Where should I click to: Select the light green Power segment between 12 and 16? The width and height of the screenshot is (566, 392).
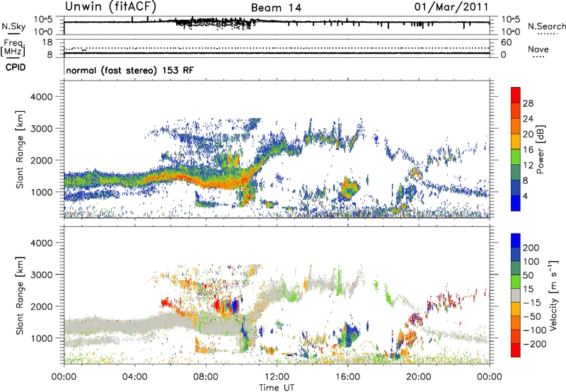(x=516, y=157)
